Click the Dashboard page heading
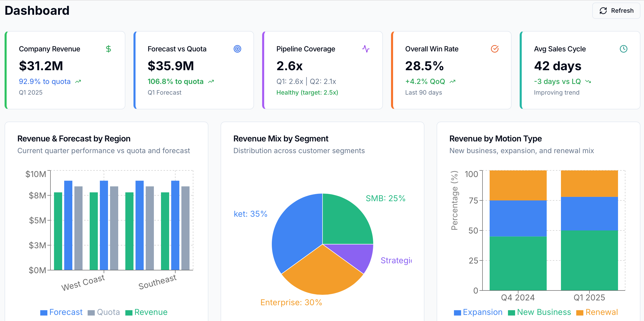This screenshot has width=644, height=321. tap(37, 11)
